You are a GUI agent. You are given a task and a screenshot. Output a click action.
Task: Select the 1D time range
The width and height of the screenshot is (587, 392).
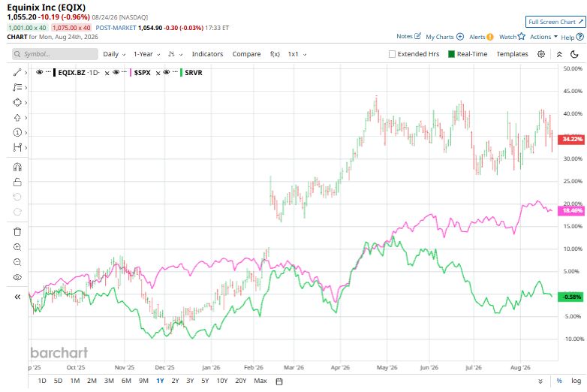click(42, 381)
